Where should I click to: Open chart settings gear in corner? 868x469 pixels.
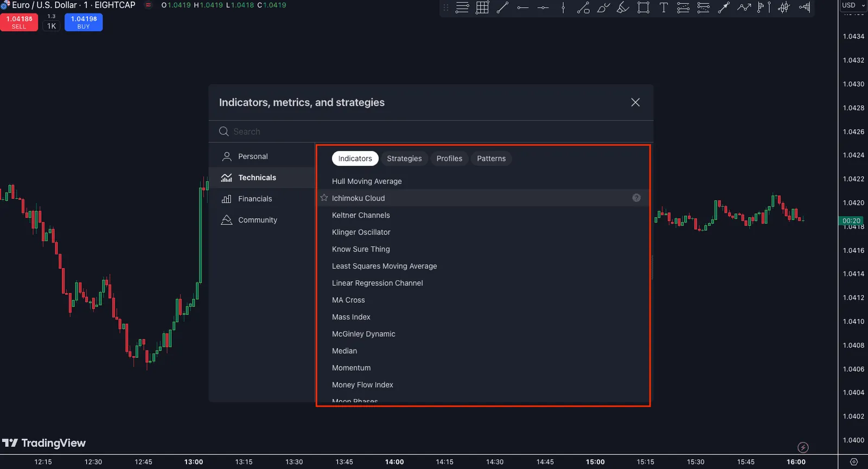pyautogui.click(x=854, y=462)
